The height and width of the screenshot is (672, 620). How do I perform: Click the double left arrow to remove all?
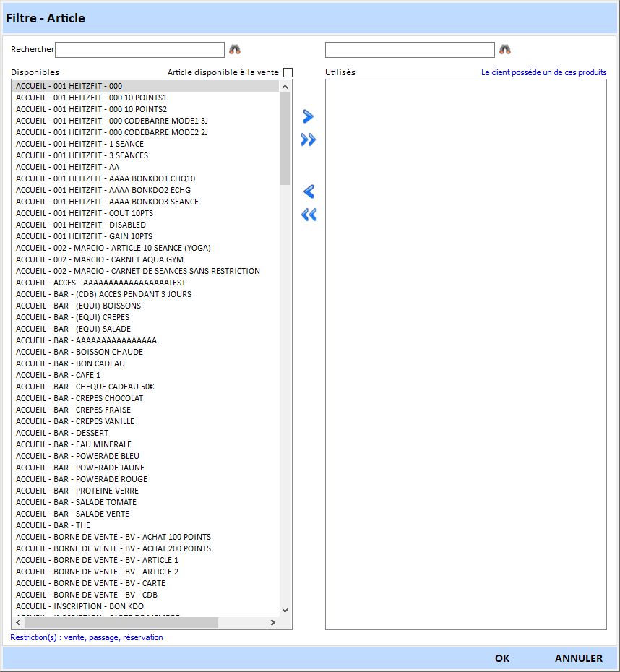pyautogui.click(x=309, y=215)
